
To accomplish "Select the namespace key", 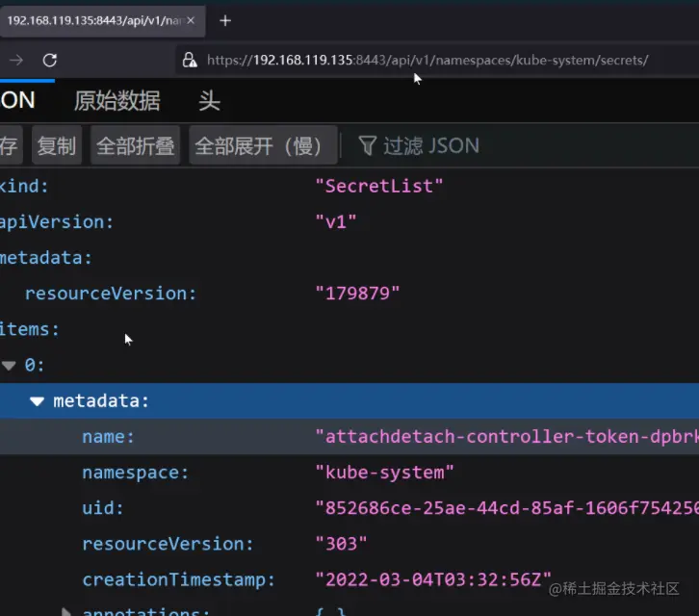I will [136, 473].
